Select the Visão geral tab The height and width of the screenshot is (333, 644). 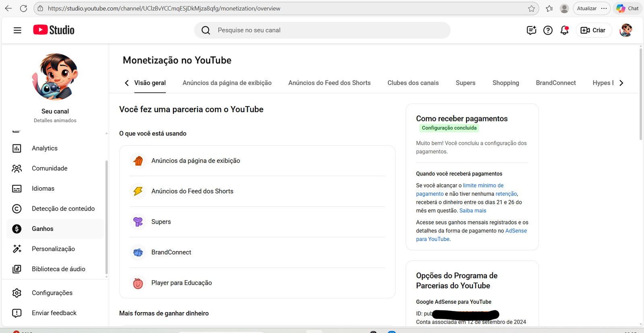pyautogui.click(x=150, y=83)
